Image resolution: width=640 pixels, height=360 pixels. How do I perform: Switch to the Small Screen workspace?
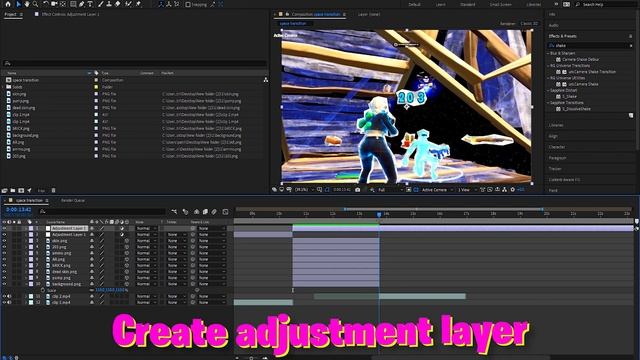[500, 4]
